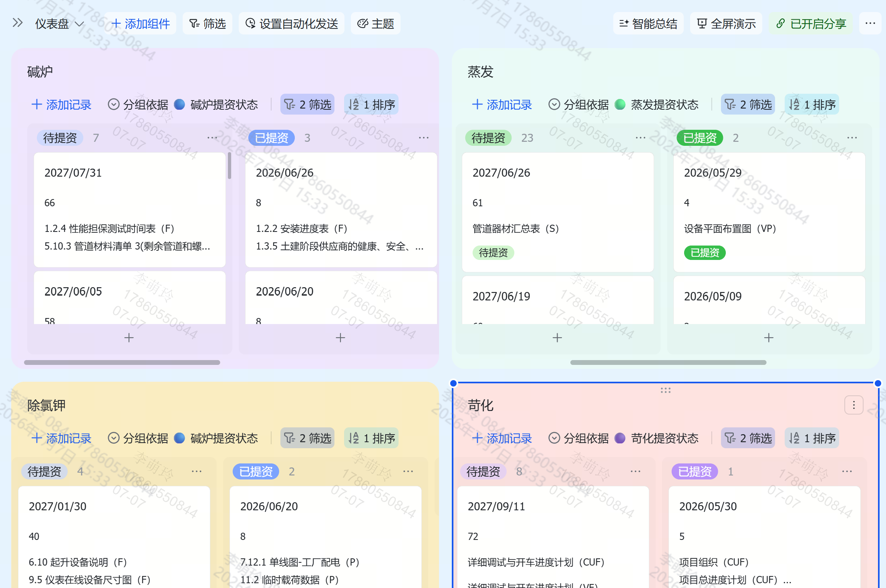Open ellipsis menu of 碱炉 待提资 column
Viewport: 886px width, 588px height.
212,138
